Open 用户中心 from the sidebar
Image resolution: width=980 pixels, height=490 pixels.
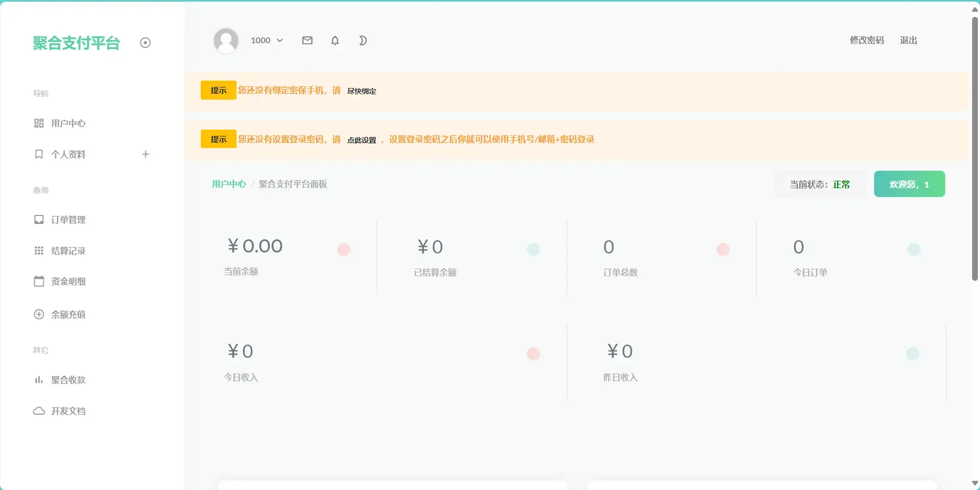tap(68, 123)
